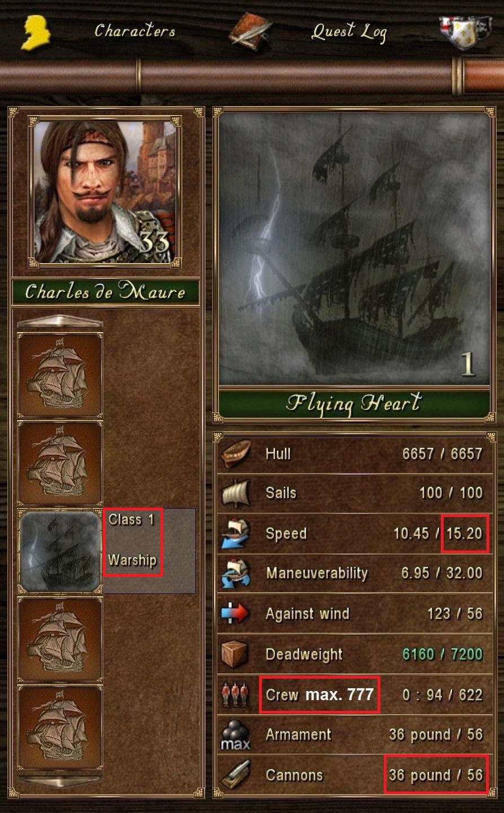Click the Flying Heart ship name banner
504x813 pixels.
pos(354,403)
